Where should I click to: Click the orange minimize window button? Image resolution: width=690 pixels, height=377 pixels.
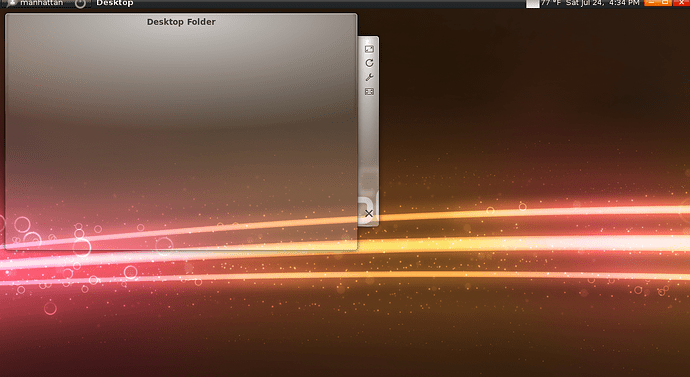[x=651, y=3]
